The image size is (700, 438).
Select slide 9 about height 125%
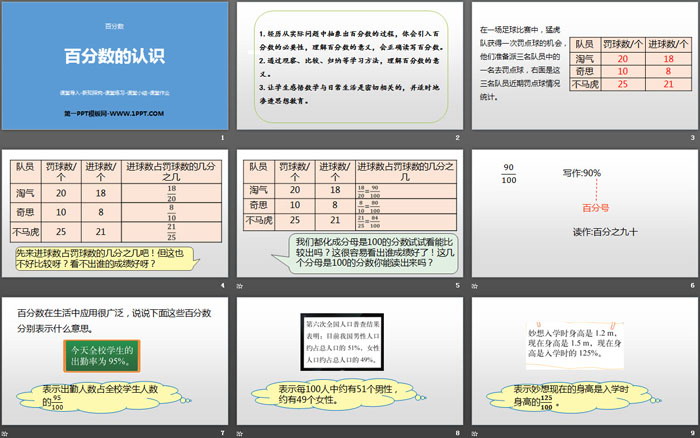point(585,361)
